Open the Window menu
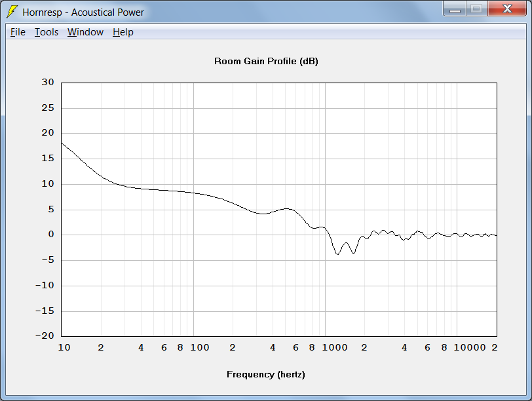The height and width of the screenshot is (401, 532). point(85,32)
